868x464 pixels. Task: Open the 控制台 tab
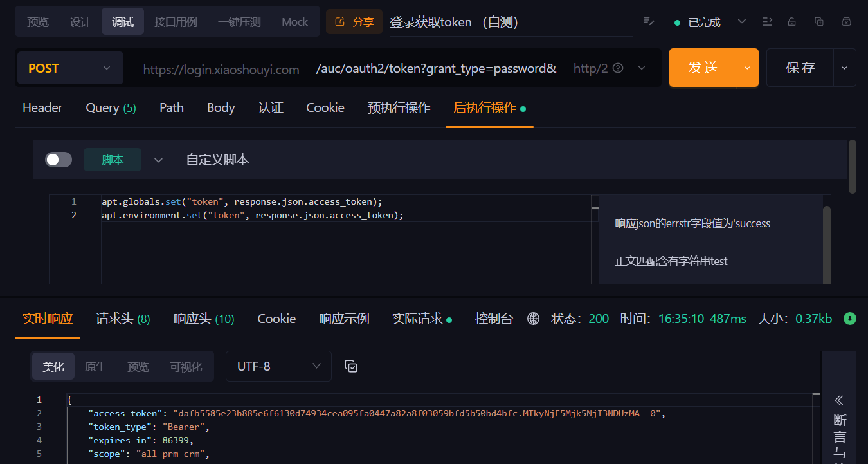pyautogui.click(x=494, y=319)
